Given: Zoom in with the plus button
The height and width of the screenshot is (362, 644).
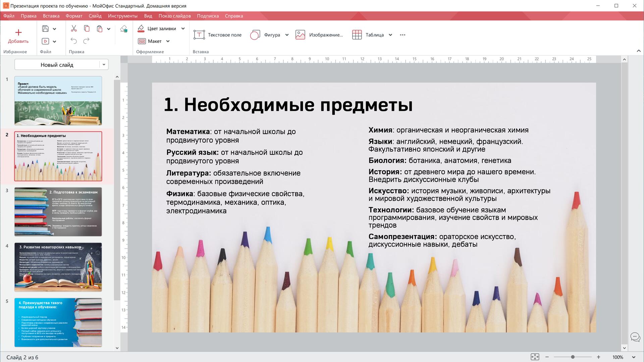Looking at the screenshot, I should (598, 357).
